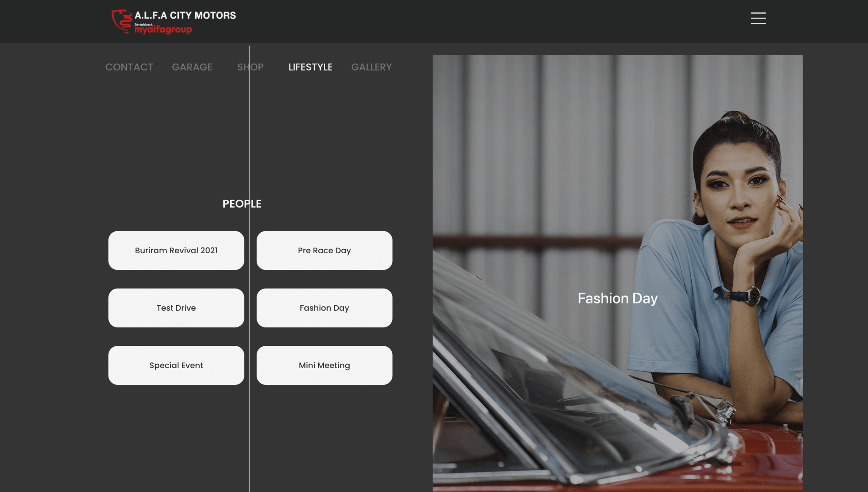
Task: Click the Fashion Day caption on image
Action: (617, 298)
